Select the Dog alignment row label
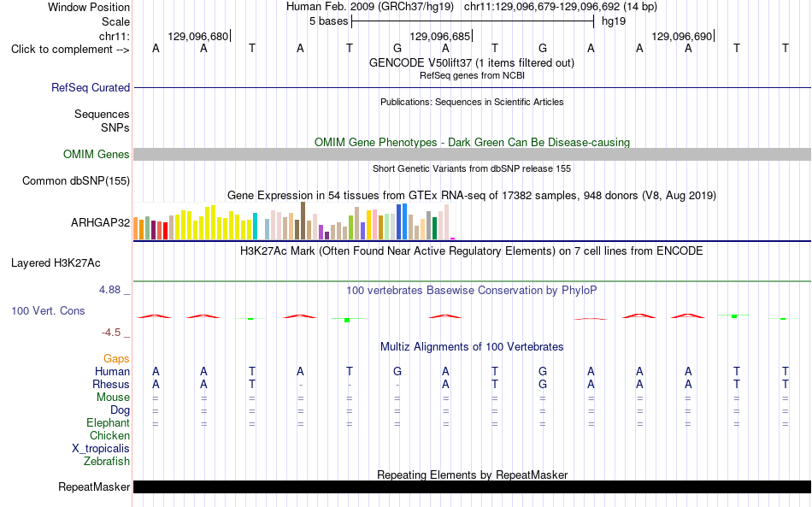This screenshot has width=812, height=507. tap(120, 410)
